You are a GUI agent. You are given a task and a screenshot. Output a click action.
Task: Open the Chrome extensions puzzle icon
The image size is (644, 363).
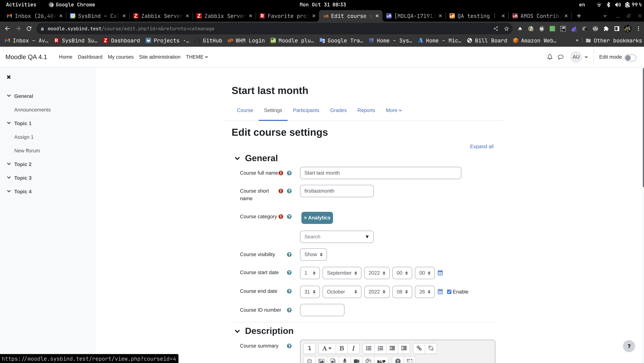coord(606,29)
